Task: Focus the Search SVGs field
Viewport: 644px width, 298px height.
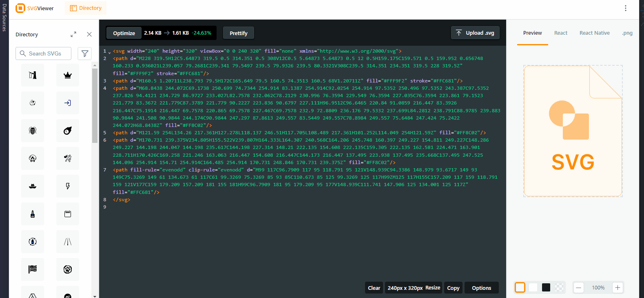Action: [x=43, y=53]
